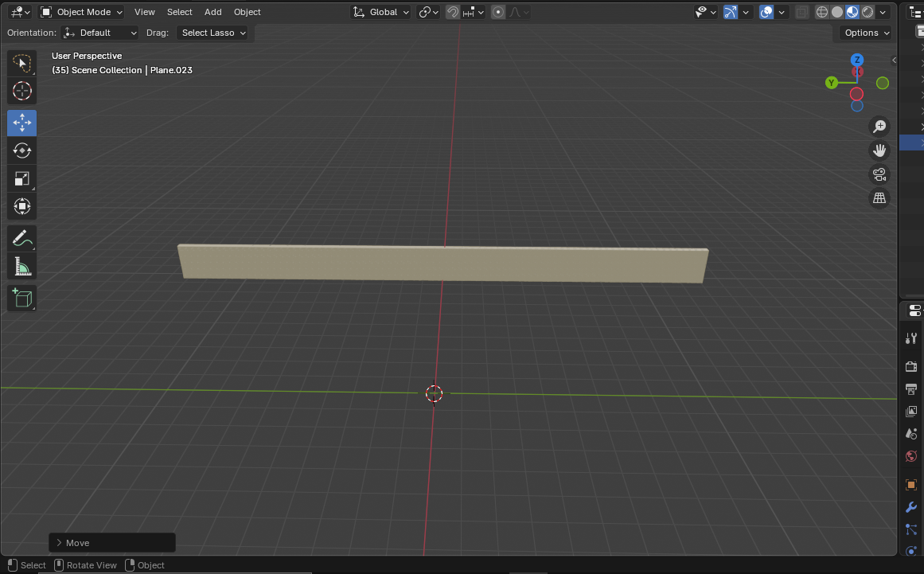Image resolution: width=924 pixels, height=574 pixels.
Task: Switch to Rendered viewport shading
Action: click(x=867, y=12)
